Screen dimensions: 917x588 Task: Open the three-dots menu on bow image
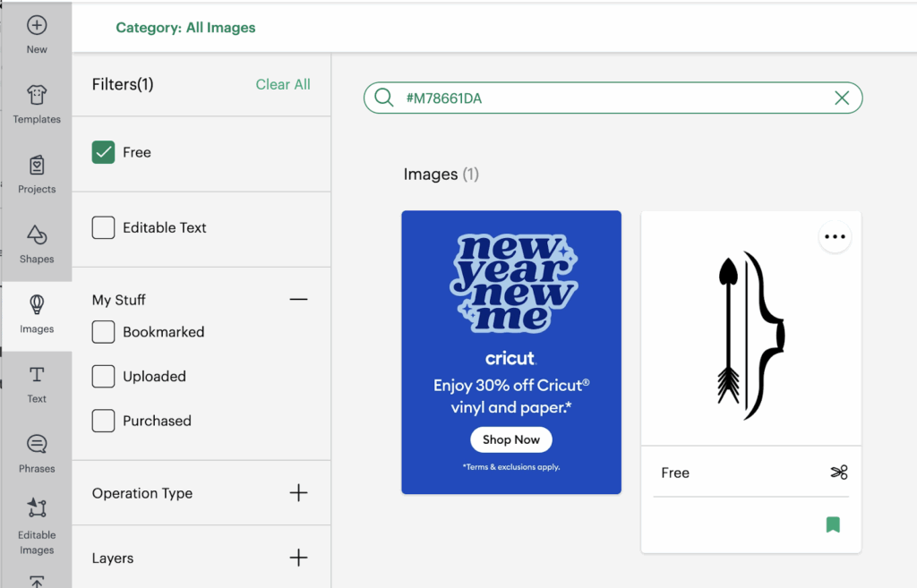(835, 236)
